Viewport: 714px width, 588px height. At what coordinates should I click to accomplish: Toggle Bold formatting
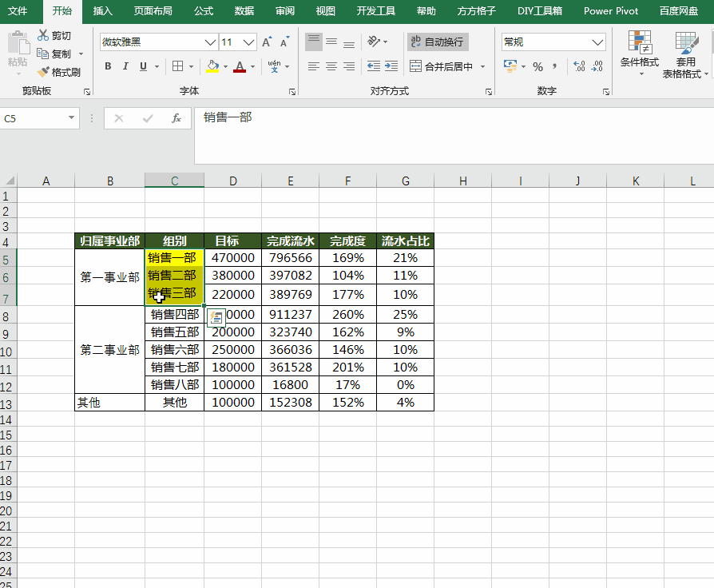pos(108,66)
